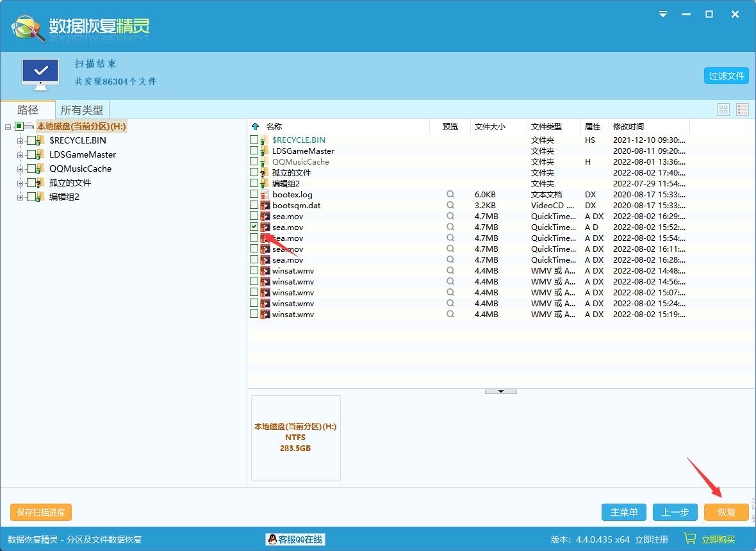Screen dimensions: 756x551
Task: Click the preview magnifier for bootsqm.dat
Action: 450,205
